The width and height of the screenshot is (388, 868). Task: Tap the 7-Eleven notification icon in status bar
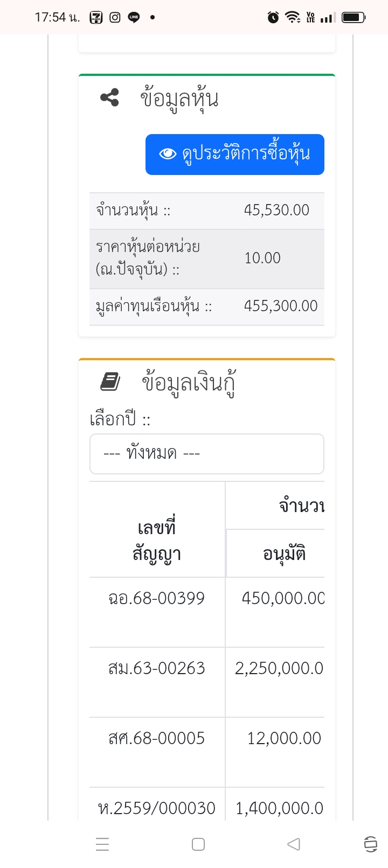click(x=96, y=17)
